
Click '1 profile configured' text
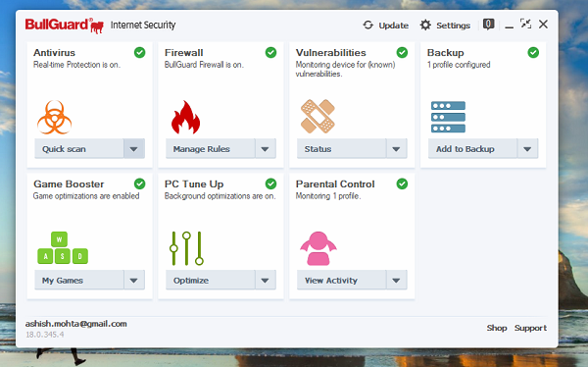459,65
